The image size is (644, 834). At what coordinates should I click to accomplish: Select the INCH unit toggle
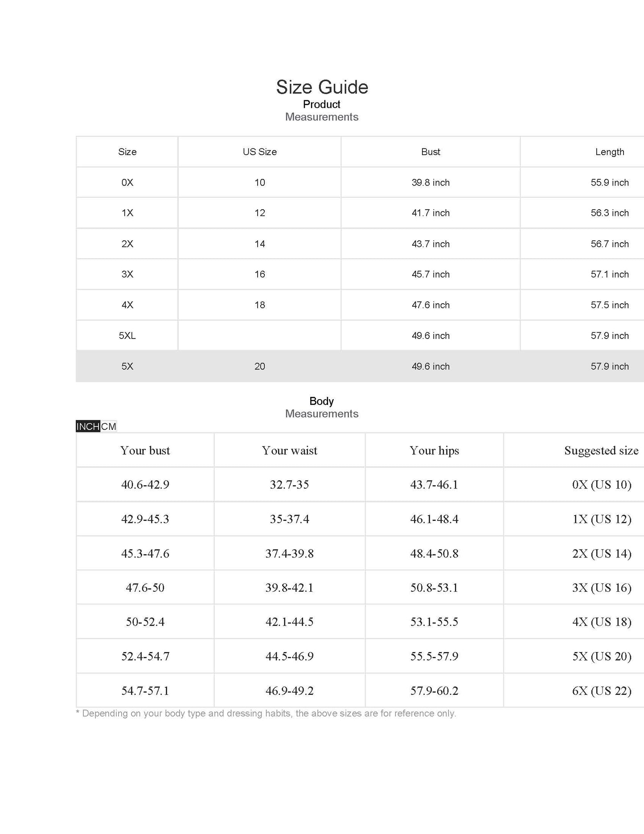tap(88, 427)
